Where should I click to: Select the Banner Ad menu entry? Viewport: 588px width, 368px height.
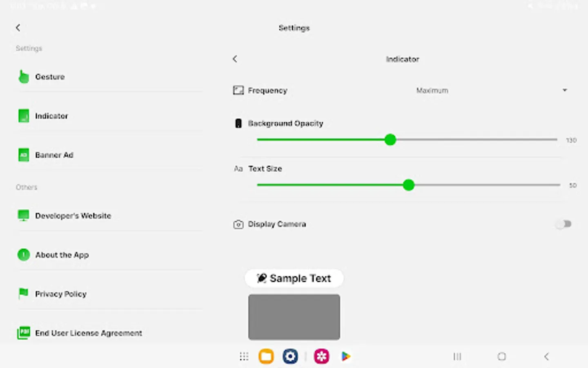[x=54, y=155]
